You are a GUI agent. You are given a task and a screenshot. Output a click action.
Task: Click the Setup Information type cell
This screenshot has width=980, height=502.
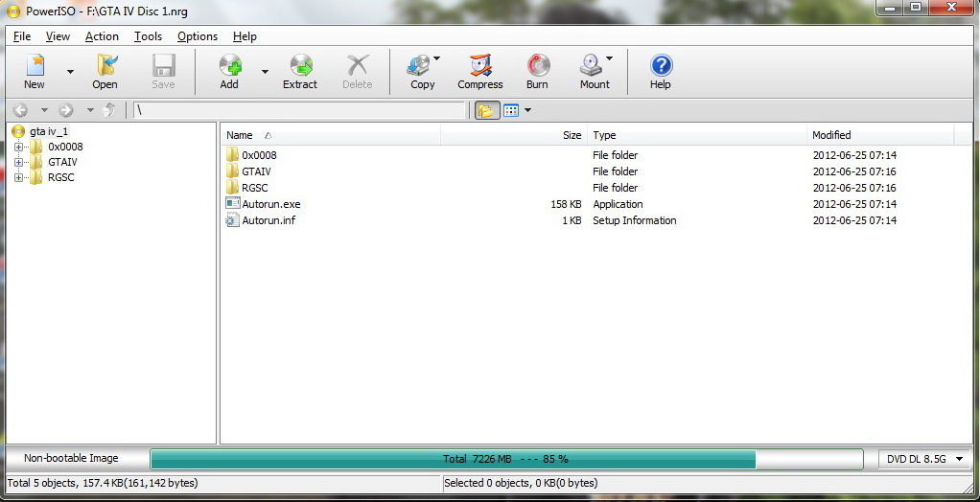pos(635,220)
